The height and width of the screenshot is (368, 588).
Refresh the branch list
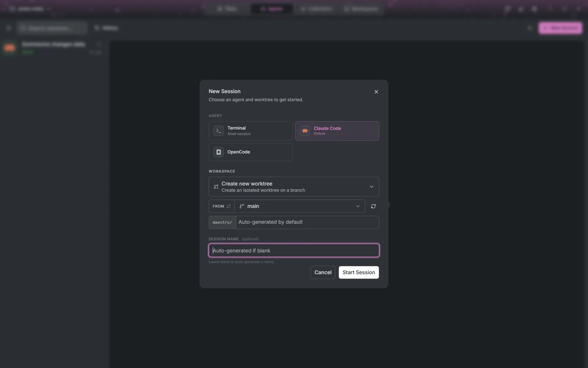(373, 206)
